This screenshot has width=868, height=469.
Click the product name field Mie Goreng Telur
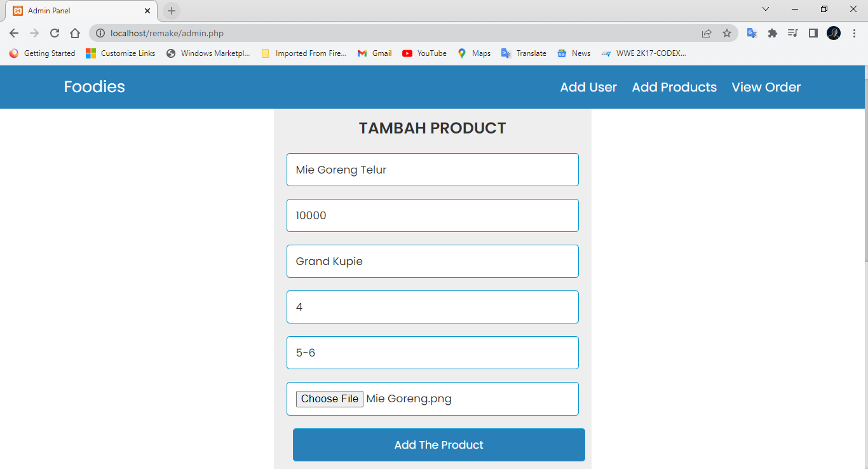[433, 170]
